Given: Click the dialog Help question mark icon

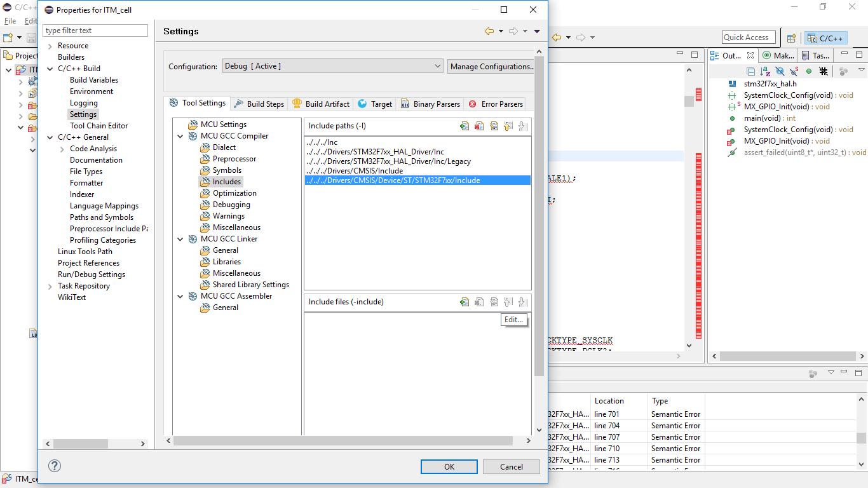Looking at the screenshot, I should point(55,466).
